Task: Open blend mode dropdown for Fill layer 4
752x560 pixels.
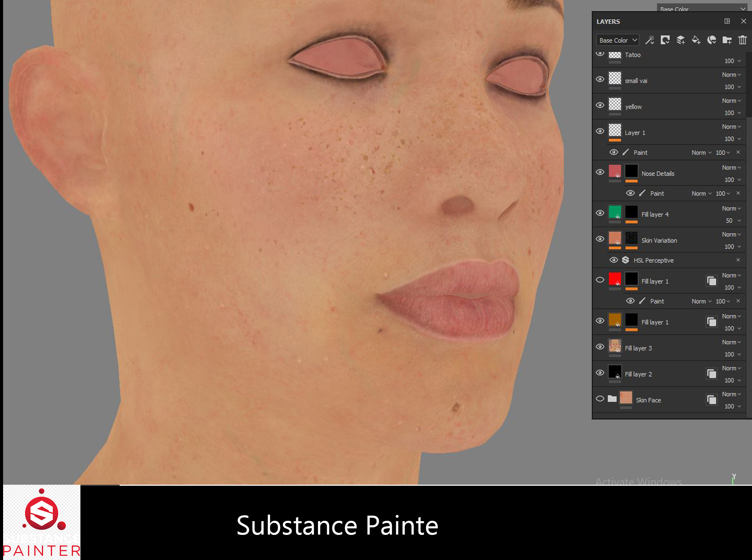Action: (731, 208)
